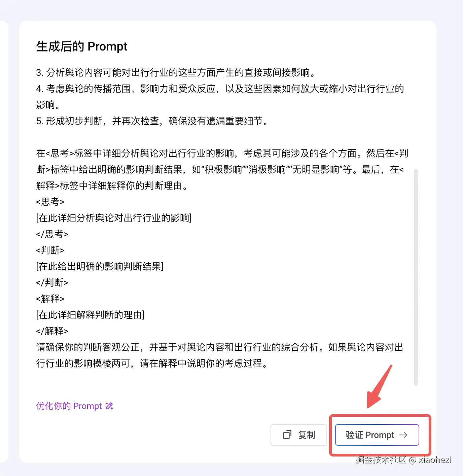The width and height of the screenshot is (463, 476).
Task: Click the magic wand icon beside 优化你的 Prompt
Action: coord(109,406)
